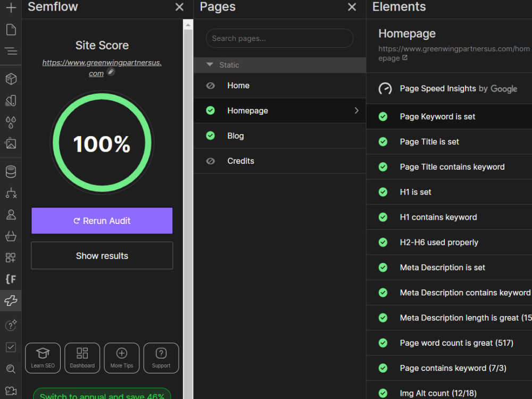This screenshot has width=532, height=399.
Task: Open the Users person icon
Action: coord(11,214)
